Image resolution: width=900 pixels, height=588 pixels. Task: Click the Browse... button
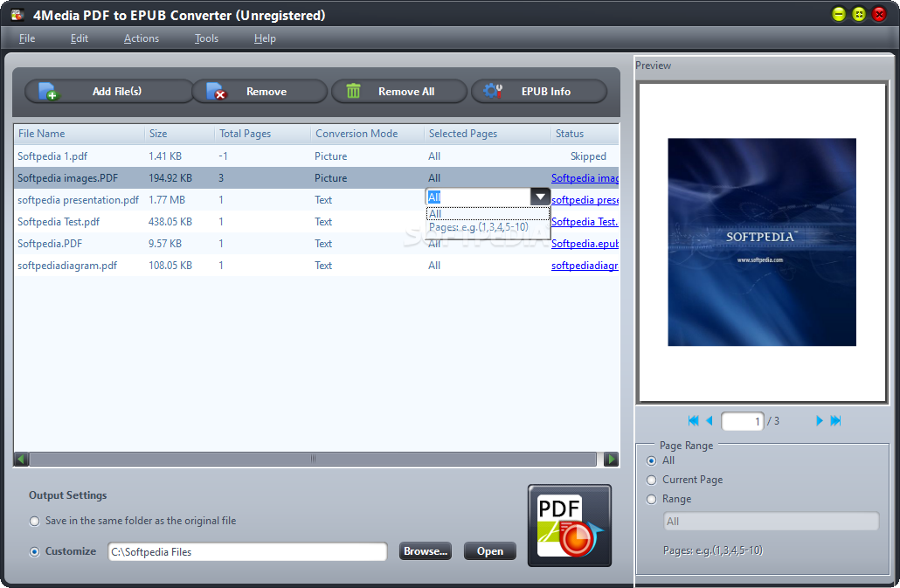(x=426, y=551)
